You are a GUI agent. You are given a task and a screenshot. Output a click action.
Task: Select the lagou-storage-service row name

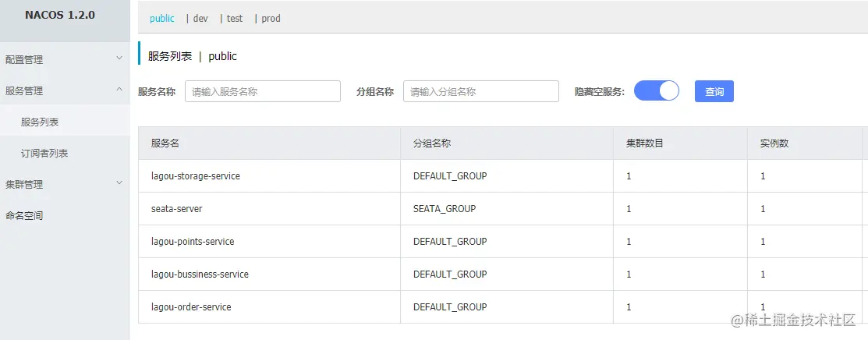[x=196, y=176]
